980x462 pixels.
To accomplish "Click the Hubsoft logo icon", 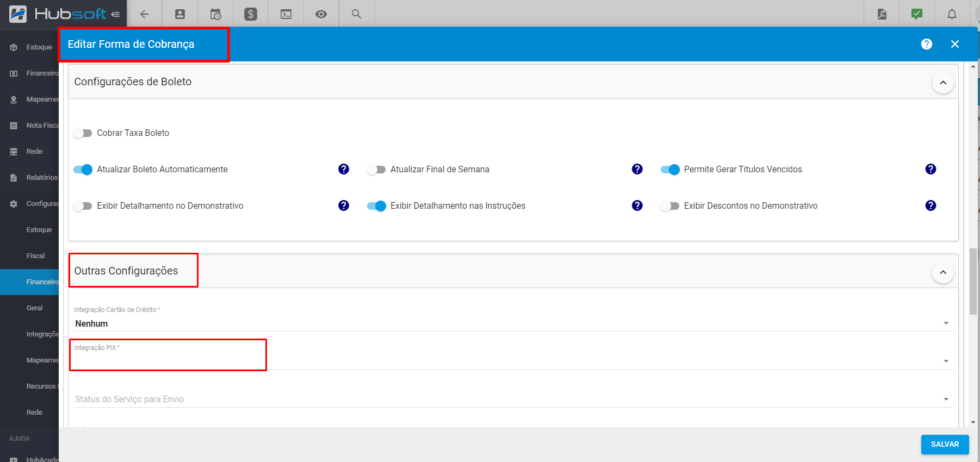I will pos(18,14).
